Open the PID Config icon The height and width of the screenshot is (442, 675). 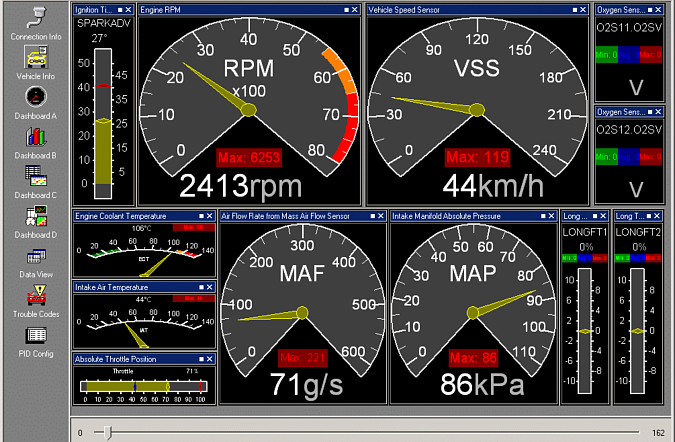36,336
